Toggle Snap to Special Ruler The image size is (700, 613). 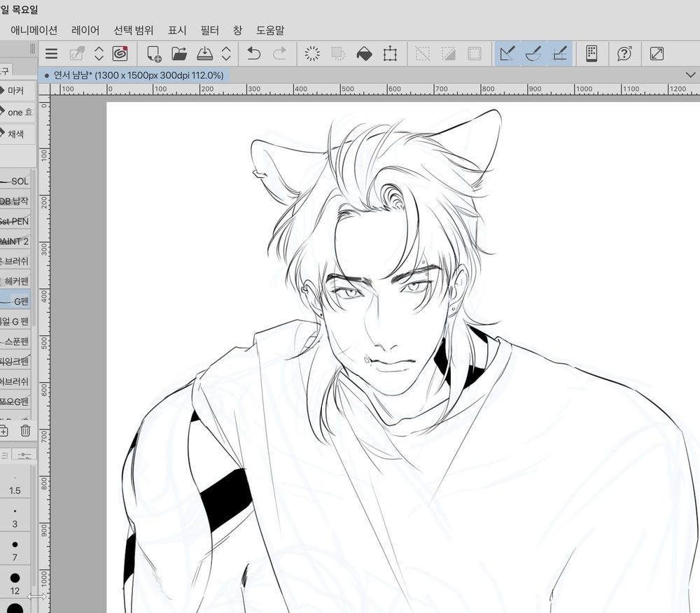pyautogui.click(x=533, y=54)
